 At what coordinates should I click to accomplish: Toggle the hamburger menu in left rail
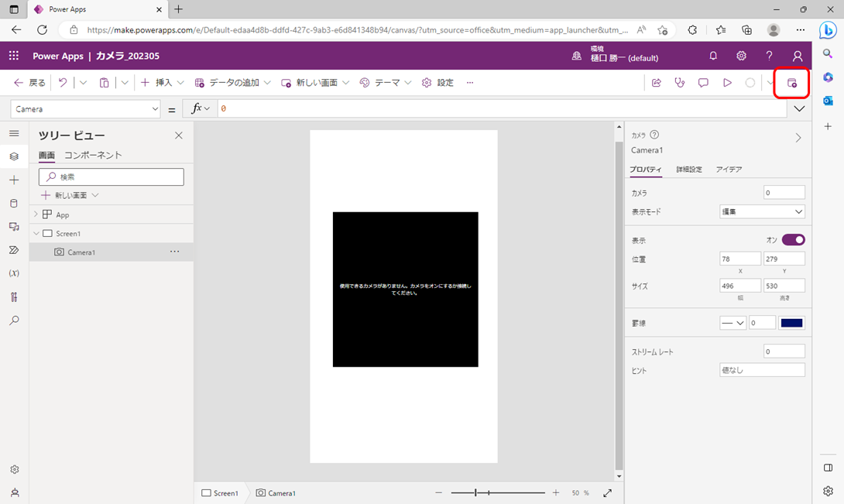15,133
